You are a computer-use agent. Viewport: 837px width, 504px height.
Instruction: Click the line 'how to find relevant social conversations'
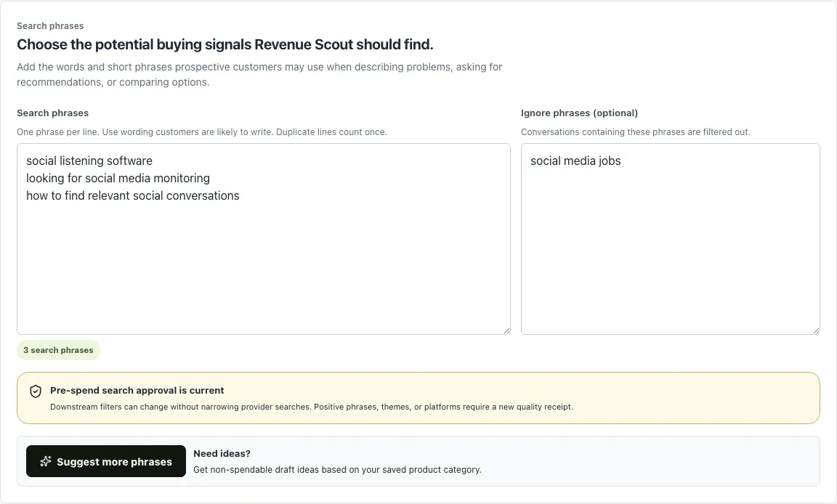click(x=133, y=196)
